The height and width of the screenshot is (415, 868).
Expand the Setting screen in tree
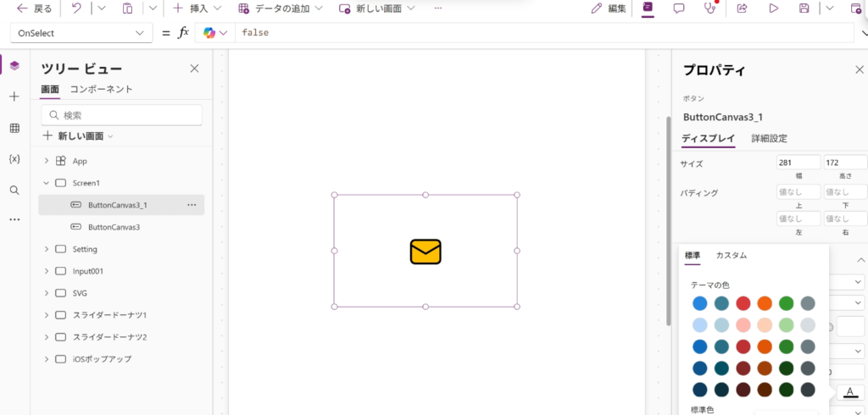click(x=46, y=249)
